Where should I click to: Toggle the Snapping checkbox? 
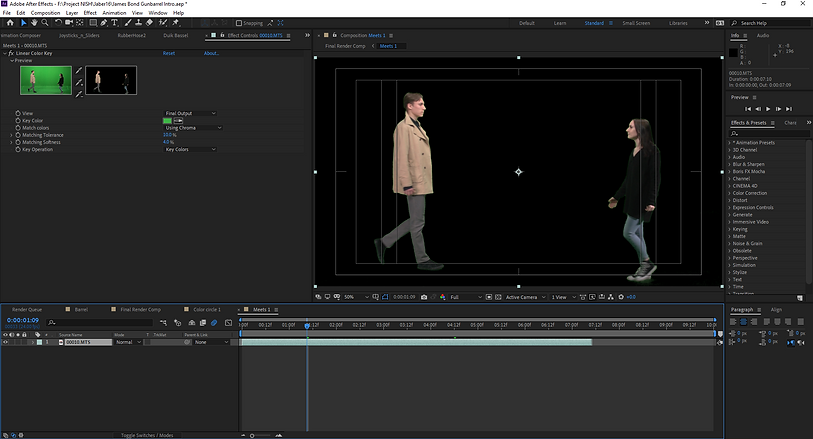(x=239, y=23)
